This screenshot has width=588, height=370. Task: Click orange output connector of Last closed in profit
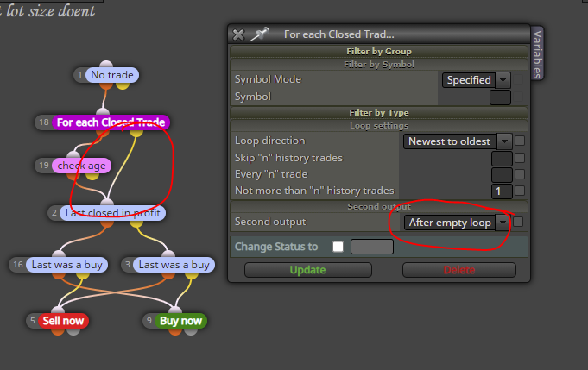[x=107, y=223]
